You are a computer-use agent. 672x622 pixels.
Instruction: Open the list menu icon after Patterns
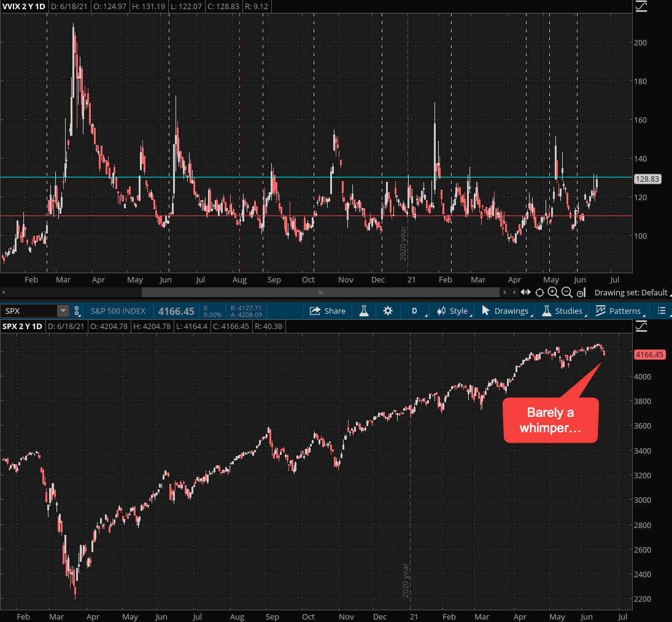662,311
